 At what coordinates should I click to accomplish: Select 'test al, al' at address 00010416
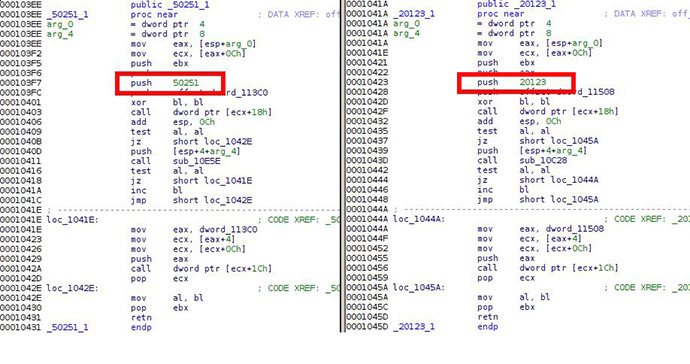(x=167, y=171)
